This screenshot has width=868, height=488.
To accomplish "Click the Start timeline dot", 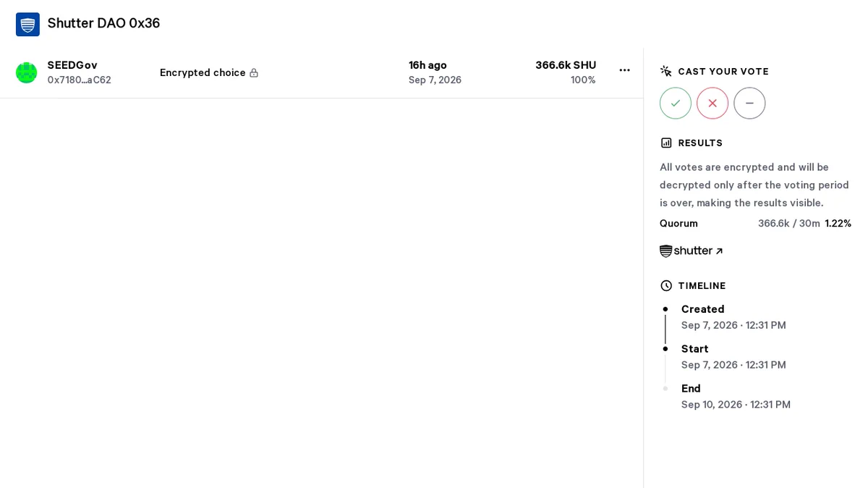I will click(x=665, y=348).
